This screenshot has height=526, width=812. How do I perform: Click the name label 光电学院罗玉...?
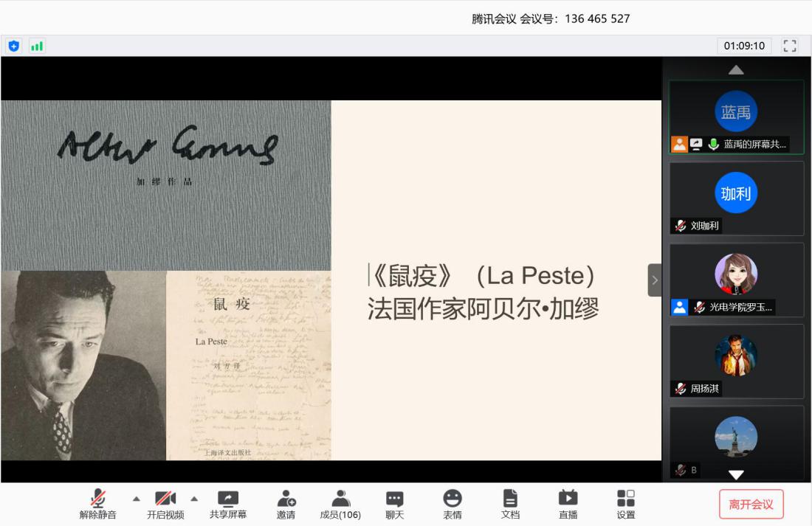(x=740, y=307)
